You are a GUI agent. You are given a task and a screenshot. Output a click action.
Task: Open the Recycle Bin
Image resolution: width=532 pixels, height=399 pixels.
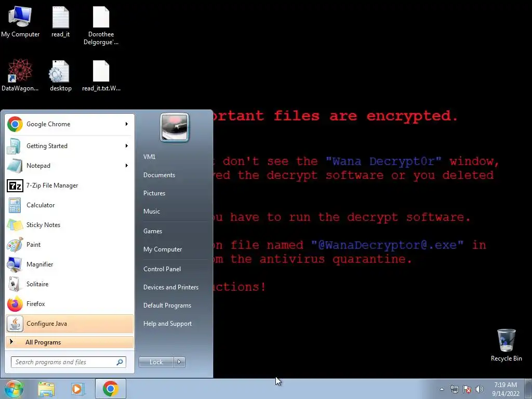[x=506, y=345]
